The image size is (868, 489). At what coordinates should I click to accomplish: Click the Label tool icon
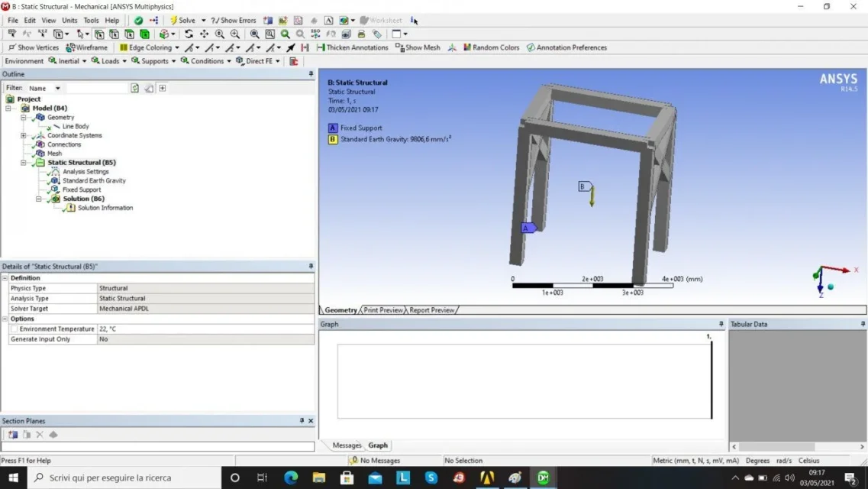(12, 34)
